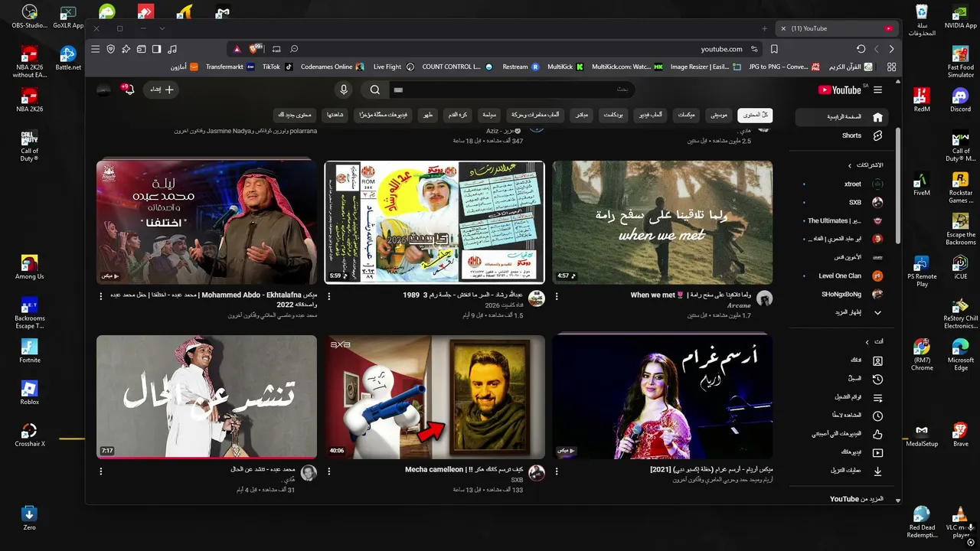Click the Create (إنشاء) button
This screenshot has height=551, width=980.
[x=162, y=90]
